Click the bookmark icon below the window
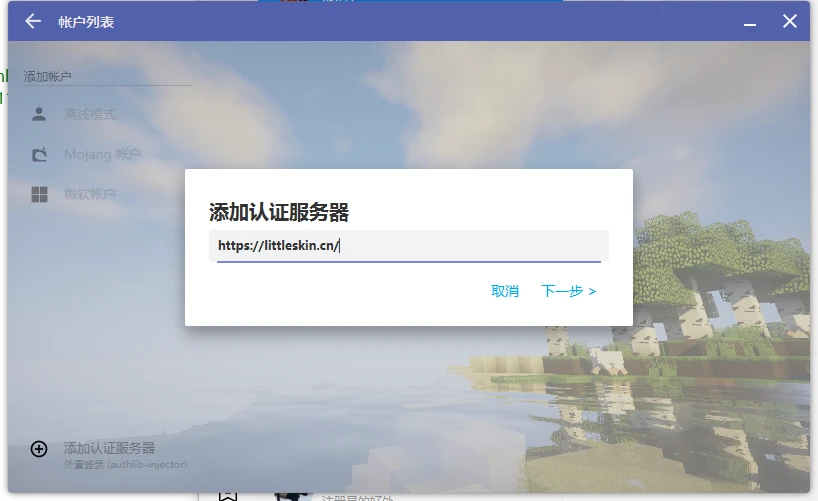The width and height of the screenshot is (818, 501). coord(228,494)
